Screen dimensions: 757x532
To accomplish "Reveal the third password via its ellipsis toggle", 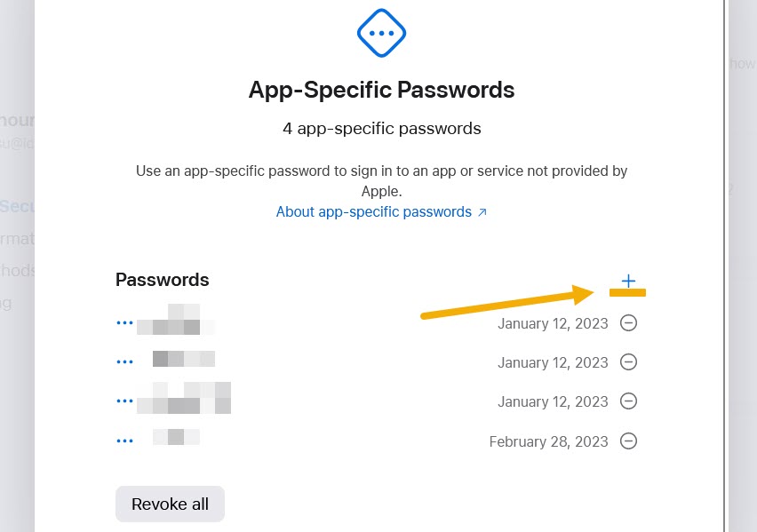I will (124, 400).
